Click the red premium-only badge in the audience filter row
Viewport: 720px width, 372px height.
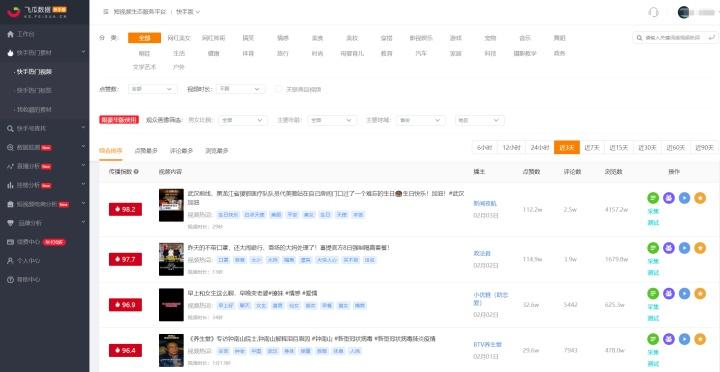(119, 120)
